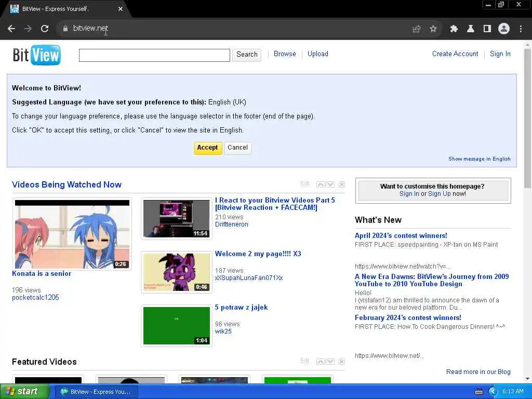Click the Search button
Screen dimensions: 532x399
tap(247, 55)
